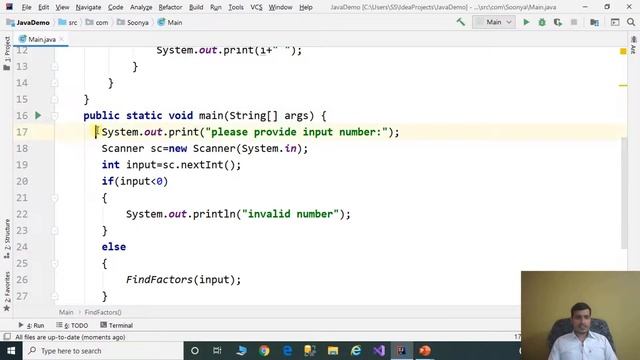Viewport: 640px width, 360px height.
Task: Open the Help menu
Action: click(x=306, y=7)
